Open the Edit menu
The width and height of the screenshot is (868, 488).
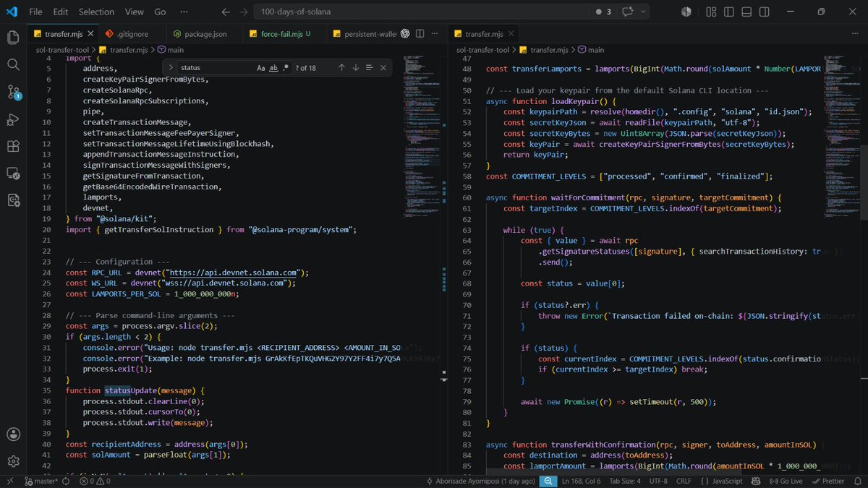point(60,12)
